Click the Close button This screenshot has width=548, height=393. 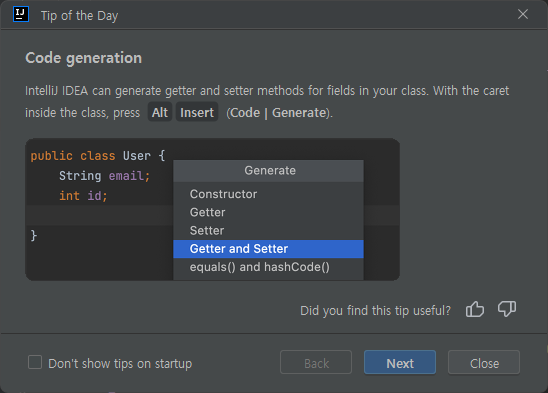[484, 363]
